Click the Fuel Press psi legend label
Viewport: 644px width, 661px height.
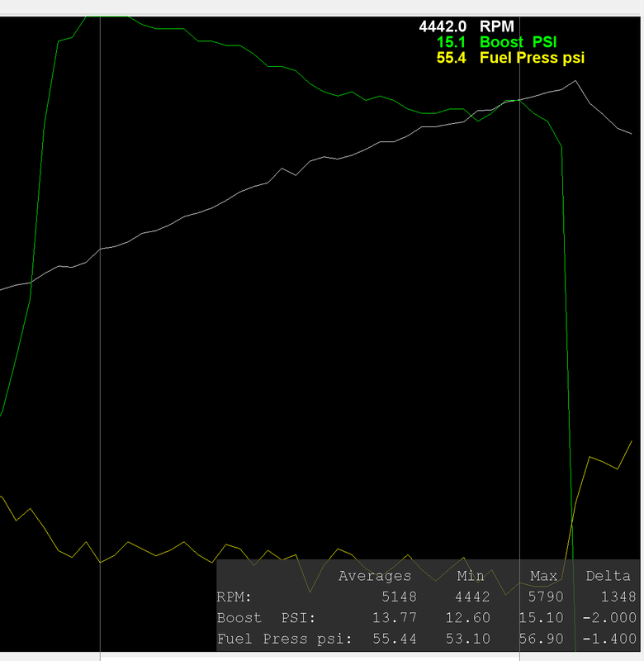coord(532,58)
